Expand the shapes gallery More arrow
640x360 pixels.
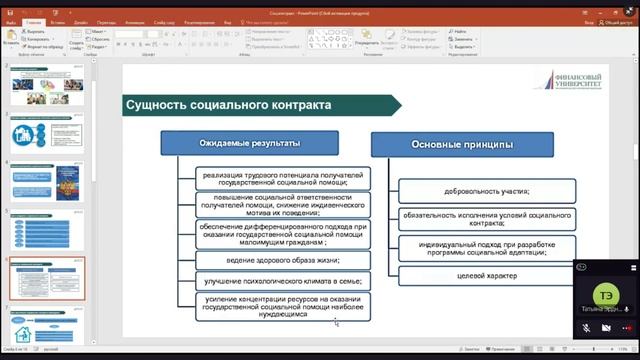point(350,46)
